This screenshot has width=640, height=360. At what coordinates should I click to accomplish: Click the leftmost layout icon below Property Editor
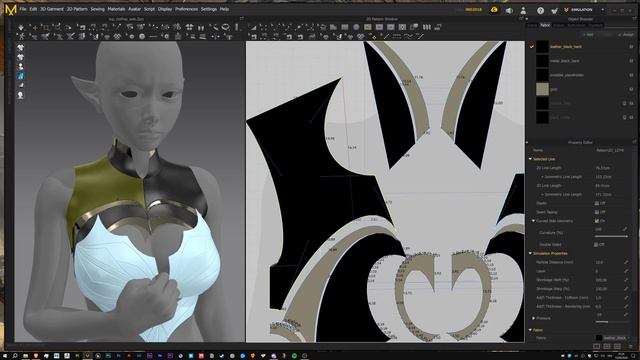click(596, 347)
